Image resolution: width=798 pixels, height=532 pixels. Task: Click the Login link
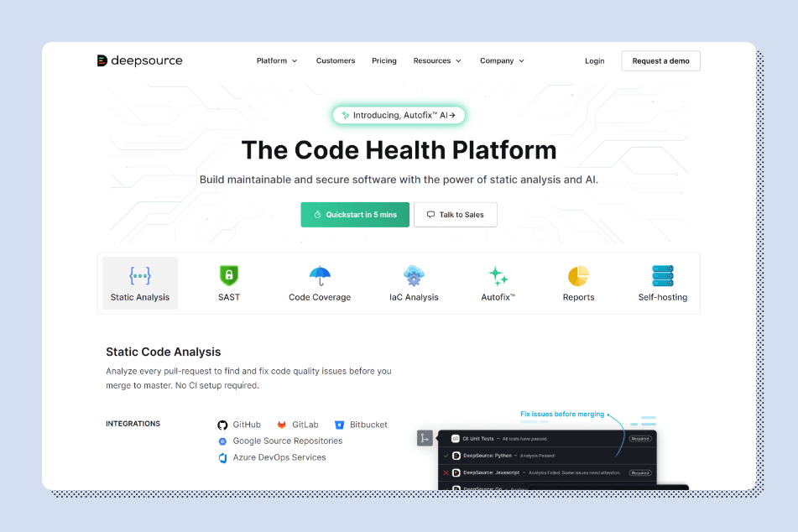coord(594,61)
